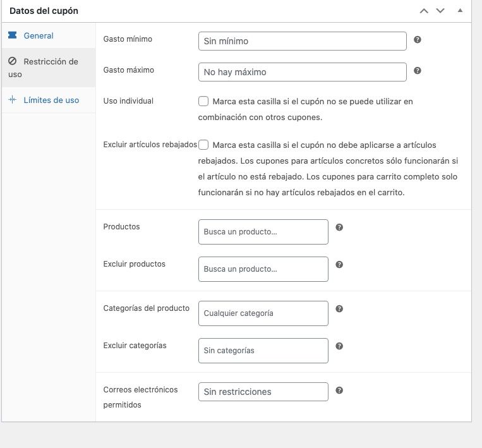
Task: Click the ticket icon of General tab
Action: pos(12,35)
